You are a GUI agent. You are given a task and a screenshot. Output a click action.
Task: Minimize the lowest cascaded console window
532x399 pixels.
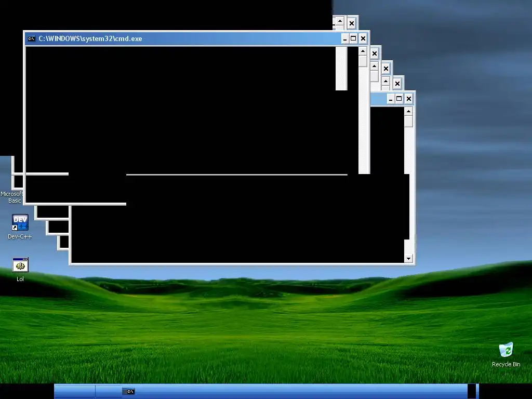point(391,99)
